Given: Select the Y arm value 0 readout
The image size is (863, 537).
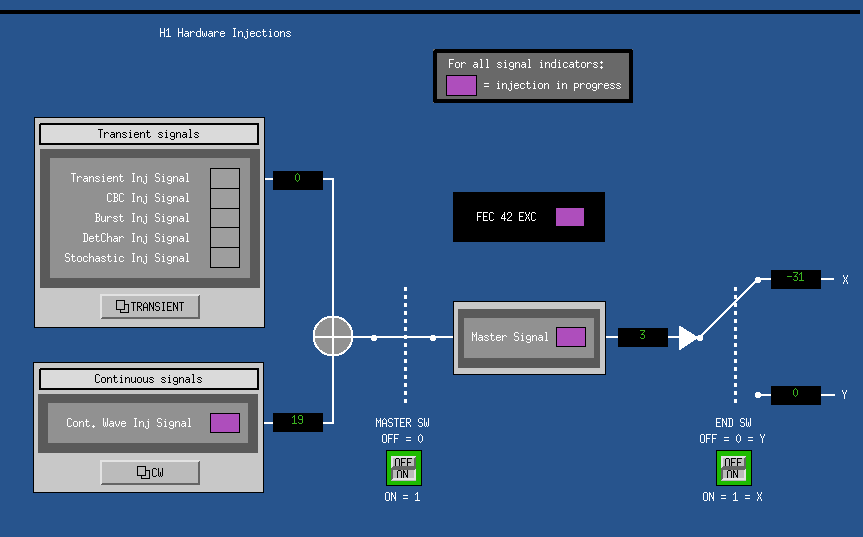Looking at the screenshot, I should coord(795,395).
